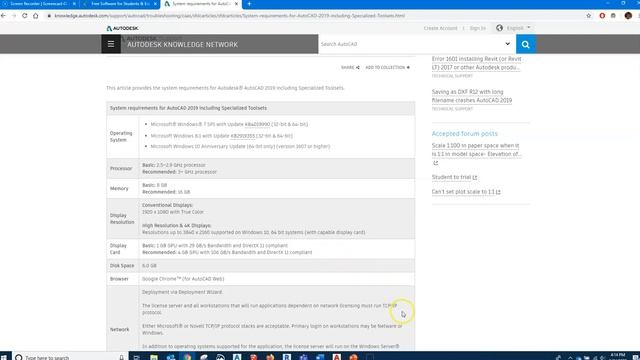Viewport: 640px width, 360px height.
Task: Open Revit icon in taskbar
Action: click(x=287, y=357)
